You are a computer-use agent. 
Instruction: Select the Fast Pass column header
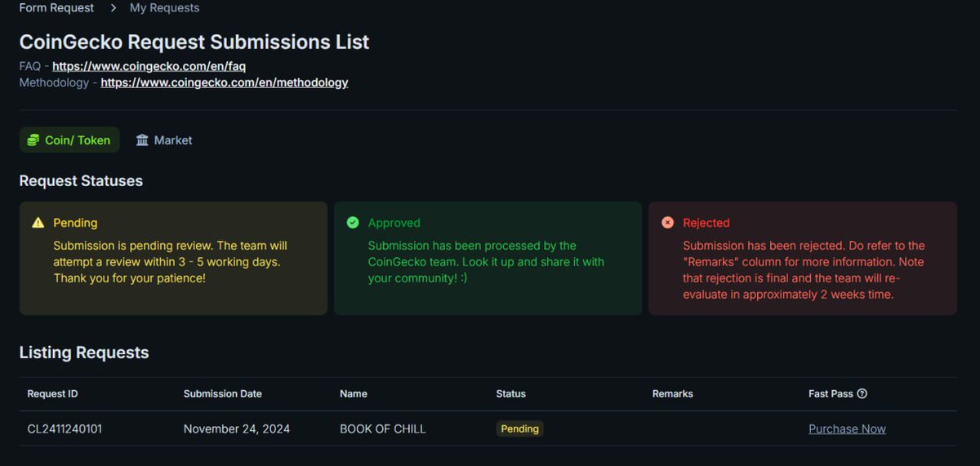(831, 393)
